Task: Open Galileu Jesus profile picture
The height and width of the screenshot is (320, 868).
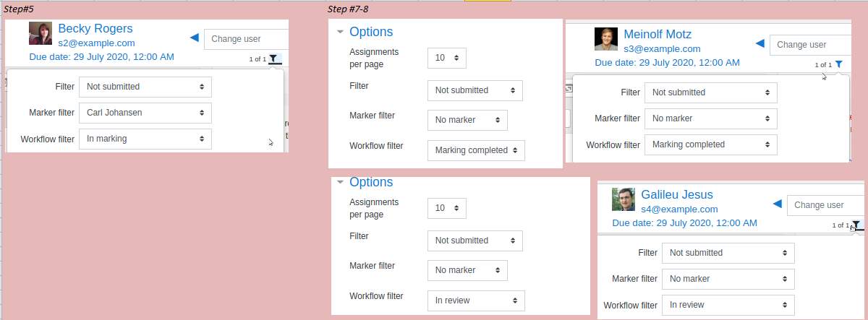Action: [x=624, y=199]
